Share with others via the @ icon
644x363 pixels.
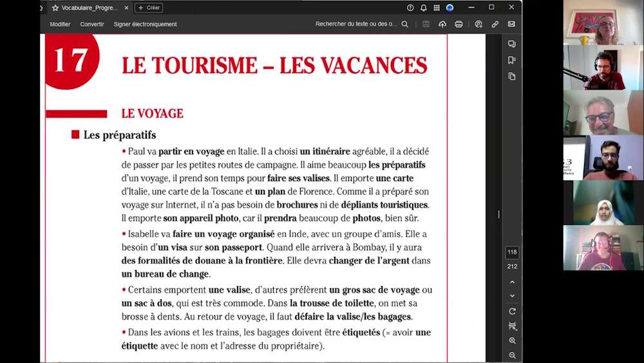(478, 25)
